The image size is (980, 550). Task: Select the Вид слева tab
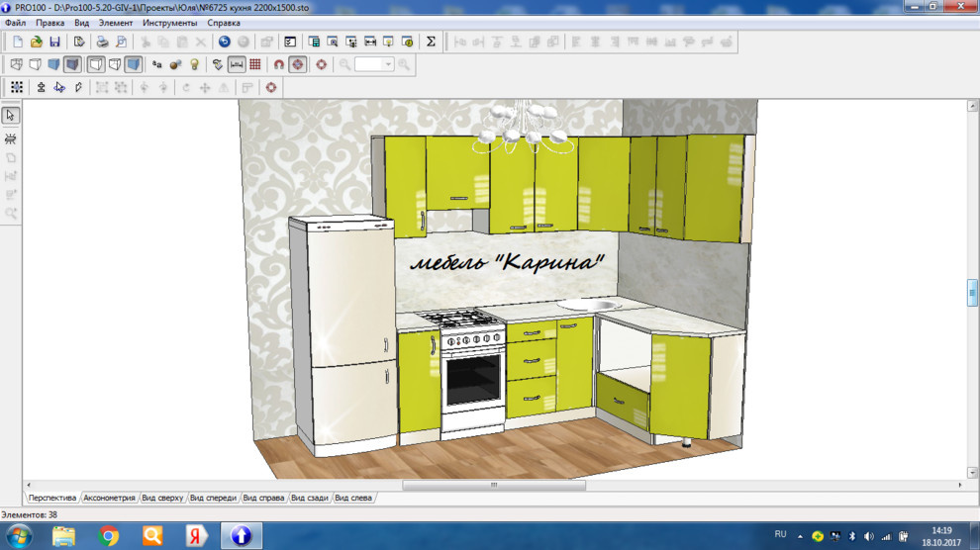click(x=353, y=498)
